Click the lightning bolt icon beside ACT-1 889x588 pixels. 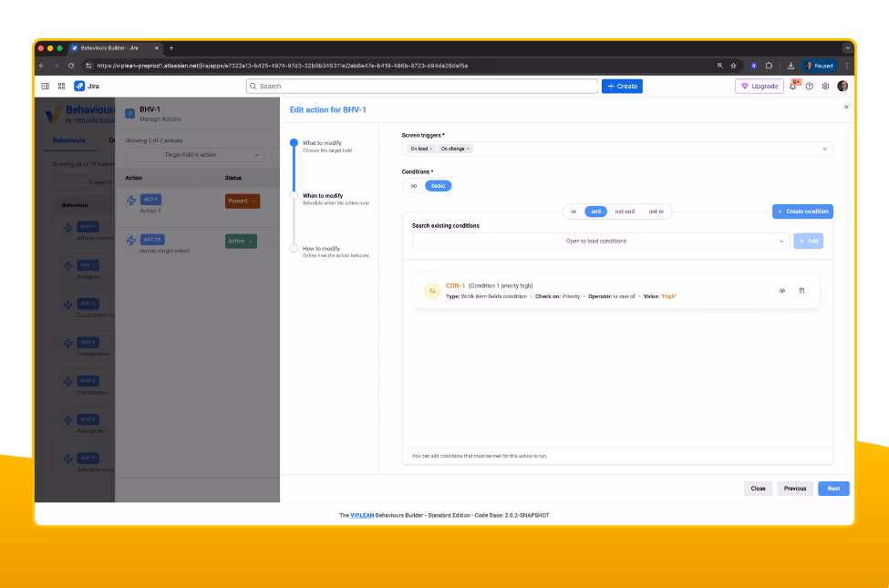coord(131,201)
